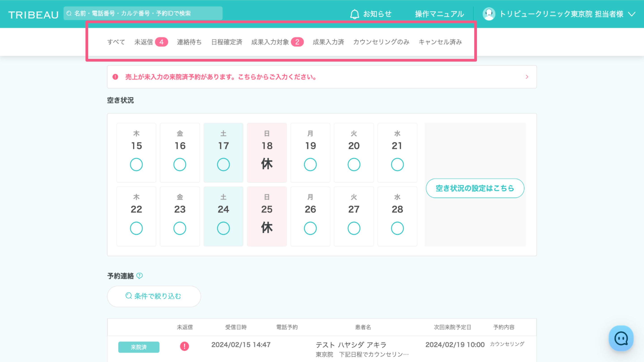Viewport: 644px width, 362px height.
Task: Expand the clinic account dropdown chevron
Action: pyautogui.click(x=632, y=14)
